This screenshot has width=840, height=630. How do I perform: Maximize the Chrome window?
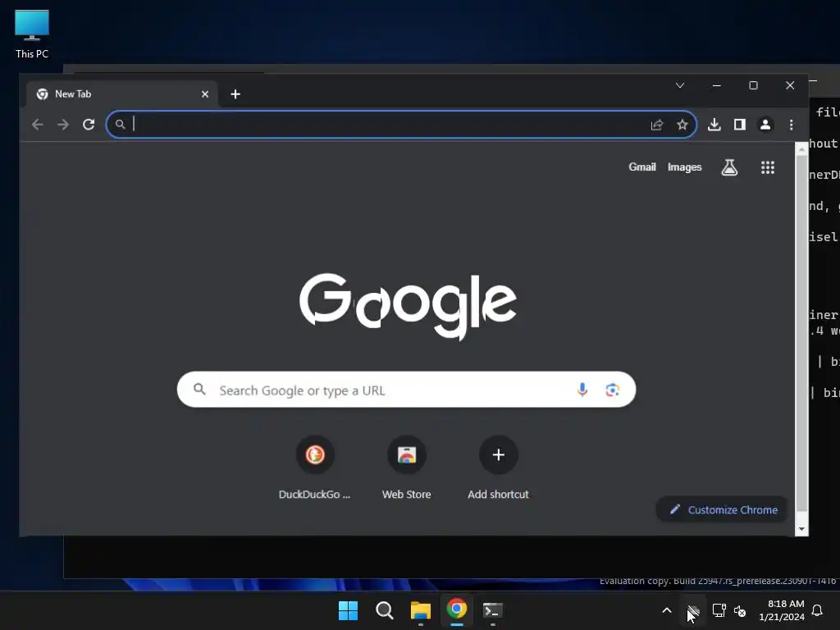click(x=753, y=85)
